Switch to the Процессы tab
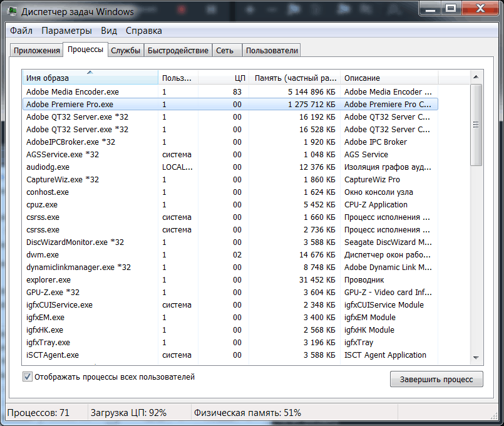Image resolution: width=504 pixels, height=426 pixels. (x=85, y=49)
